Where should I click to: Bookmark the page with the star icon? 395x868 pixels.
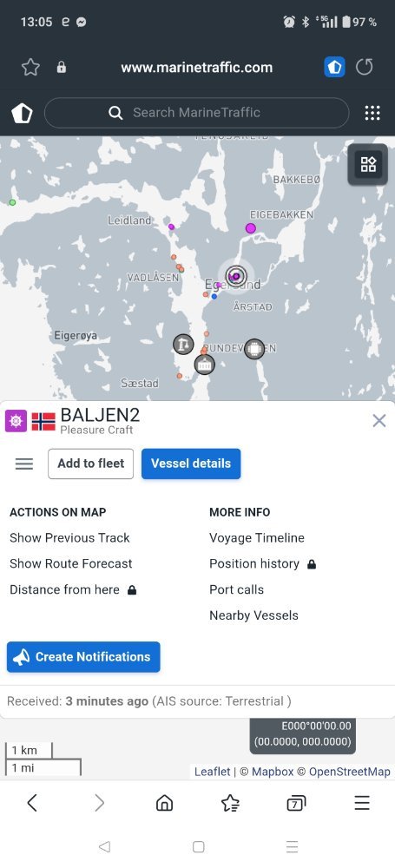[30, 68]
